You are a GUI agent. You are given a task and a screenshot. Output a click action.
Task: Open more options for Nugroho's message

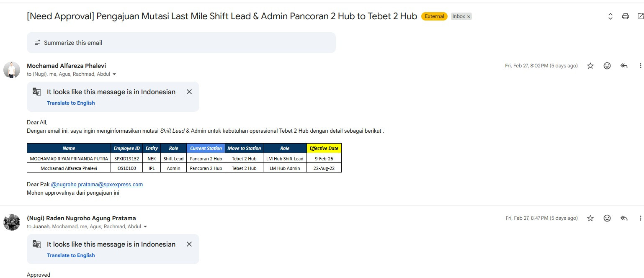point(640,218)
